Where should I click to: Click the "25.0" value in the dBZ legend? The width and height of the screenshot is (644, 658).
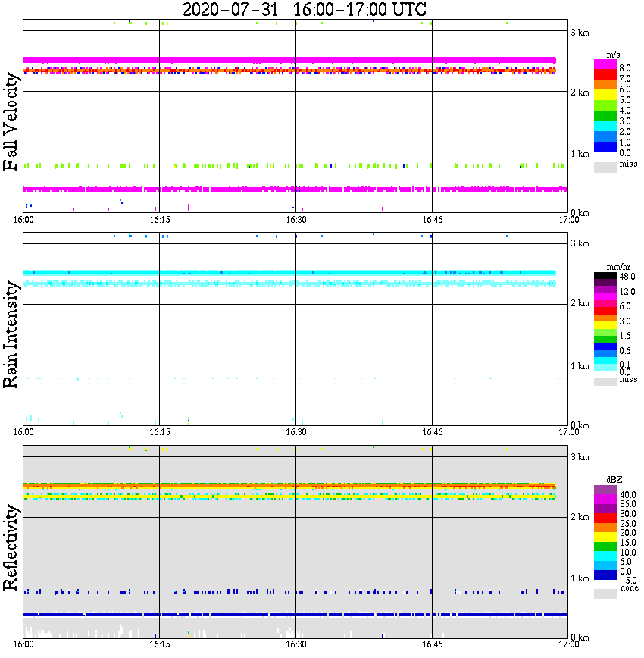[628, 523]
